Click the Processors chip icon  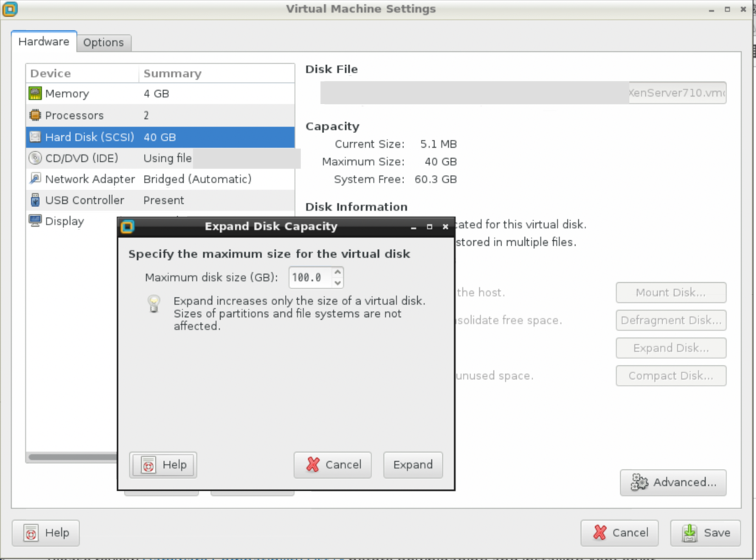(35, 115)
